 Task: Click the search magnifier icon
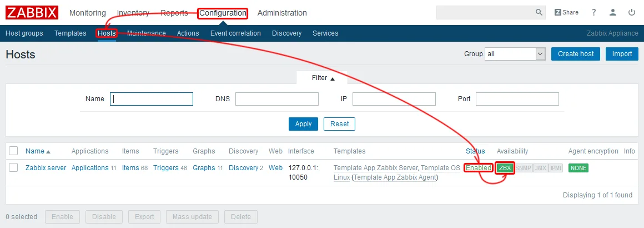pos(539,12)
